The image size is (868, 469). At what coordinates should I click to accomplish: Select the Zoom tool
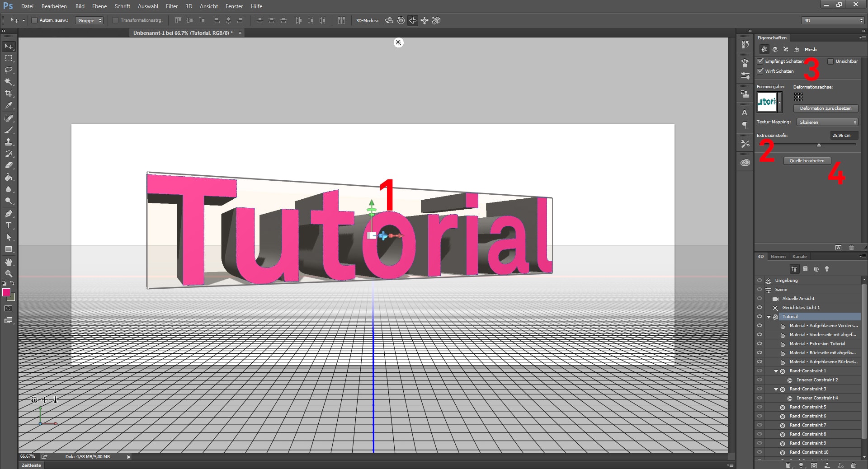[x=9, y=274]
